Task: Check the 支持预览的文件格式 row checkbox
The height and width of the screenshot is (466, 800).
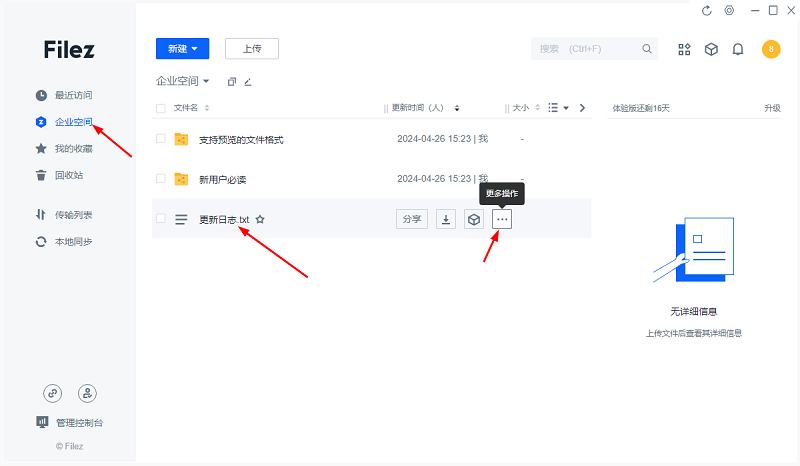Action: pos(161,139)
